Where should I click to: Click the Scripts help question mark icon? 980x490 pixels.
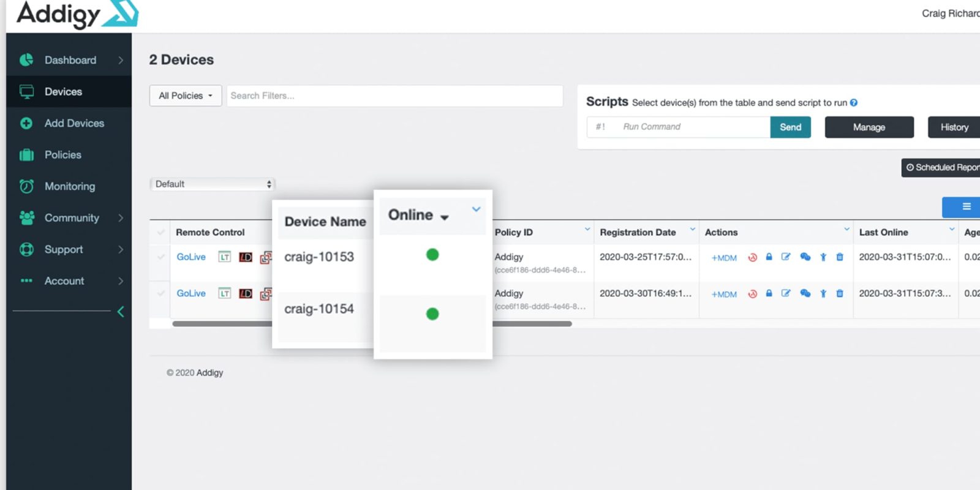854,103
